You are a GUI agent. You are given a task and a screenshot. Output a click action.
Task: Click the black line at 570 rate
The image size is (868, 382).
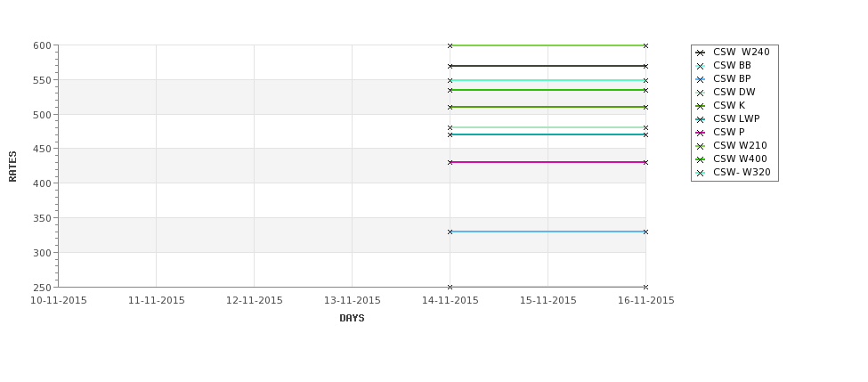(x=548, y=66)
